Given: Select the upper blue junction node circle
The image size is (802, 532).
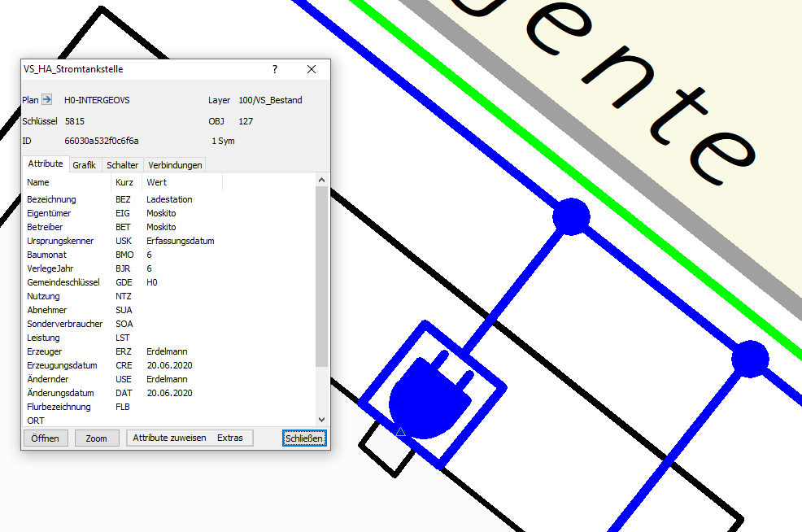Looking at the screenshot, I should pyautogui.click(x=571, y=216).
